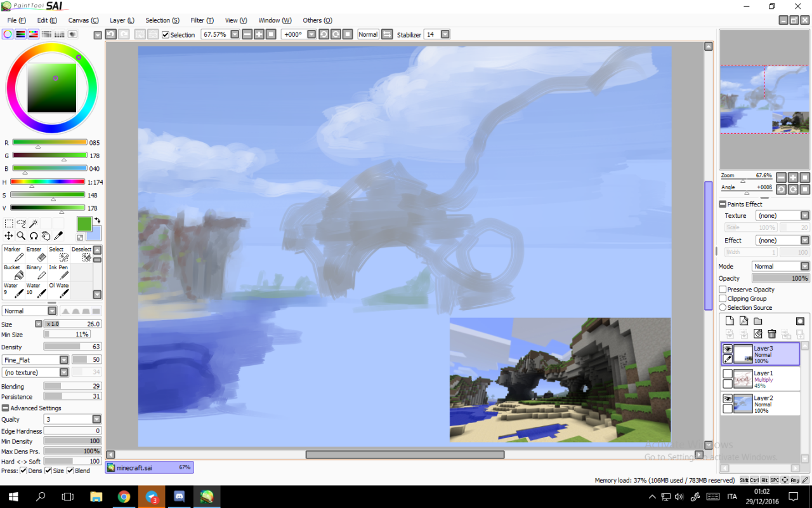Flip the canvas view horizontally

tap(387, 34)
